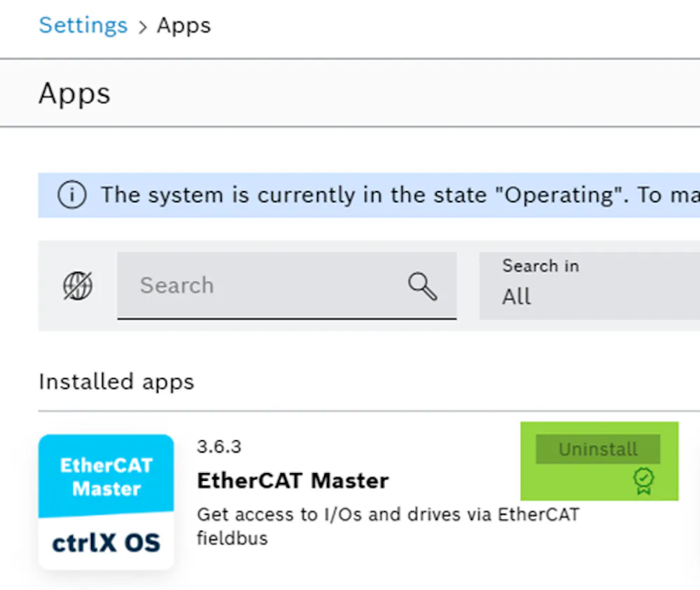This screenshot has height=590, width=700.
Task: Click the 'Get access to I/Os' description
Action: (388, 526)
